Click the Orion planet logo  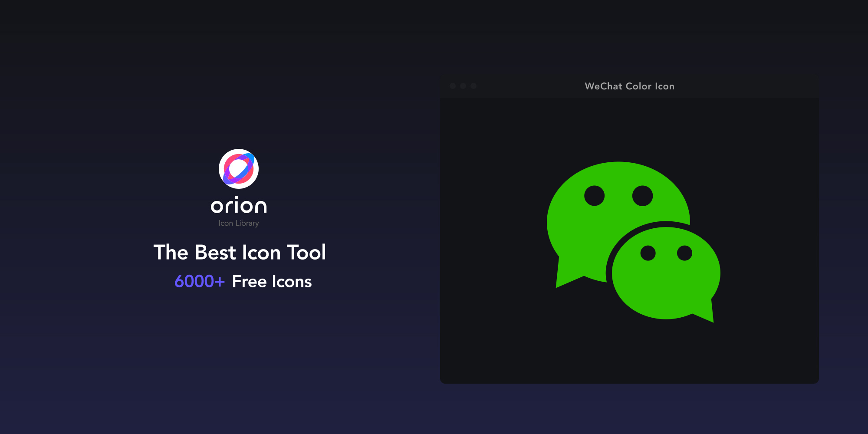239,169
